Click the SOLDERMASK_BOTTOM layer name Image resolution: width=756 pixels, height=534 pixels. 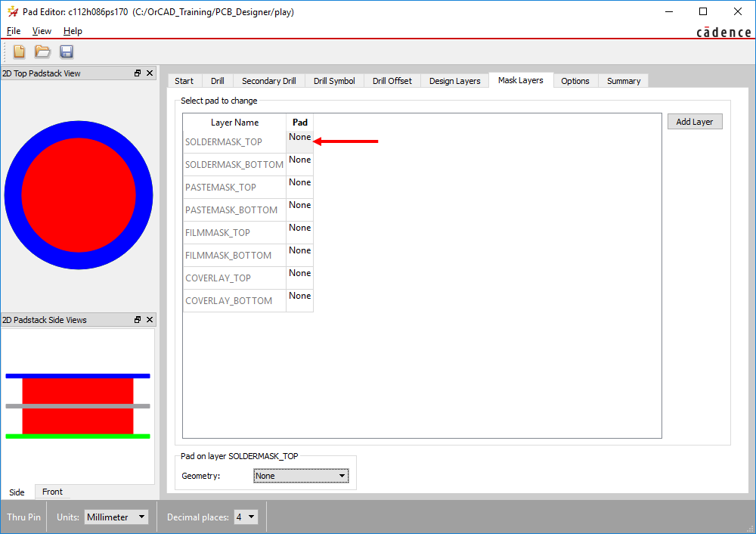coord(234,164)
